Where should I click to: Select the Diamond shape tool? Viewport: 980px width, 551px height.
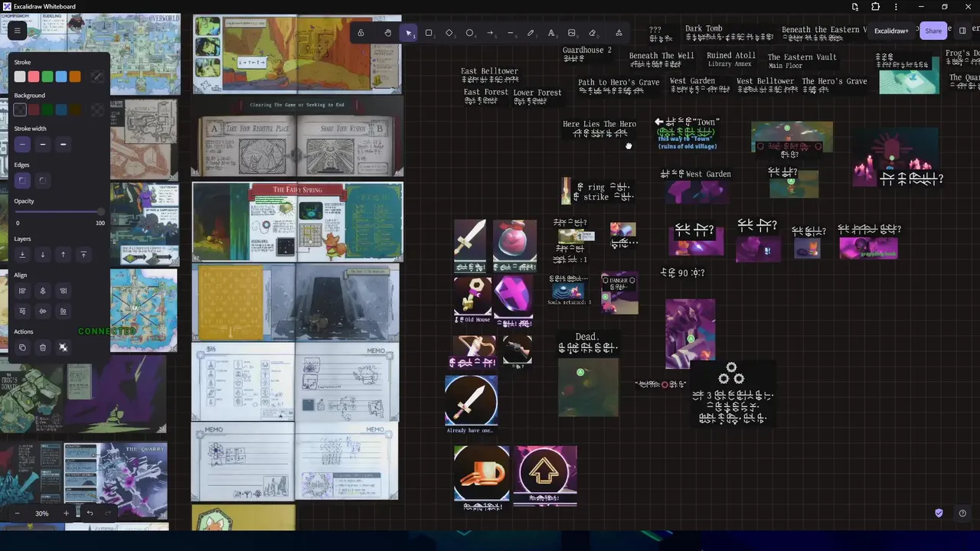coord(449,33)
